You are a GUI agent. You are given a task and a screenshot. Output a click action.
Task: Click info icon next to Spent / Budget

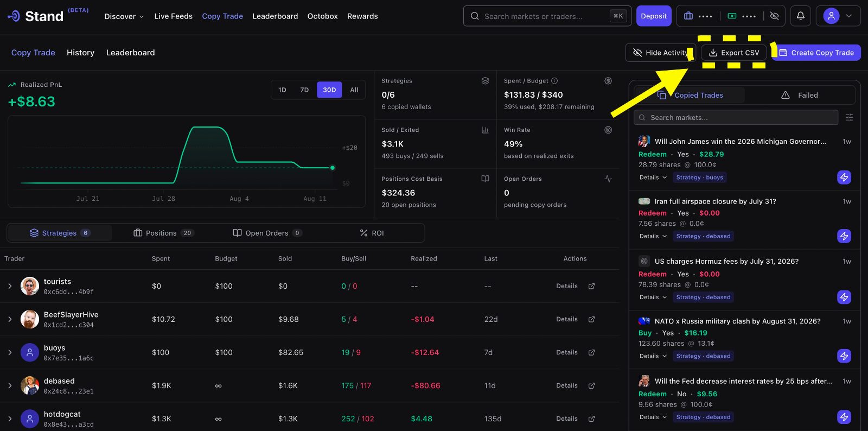554,81
